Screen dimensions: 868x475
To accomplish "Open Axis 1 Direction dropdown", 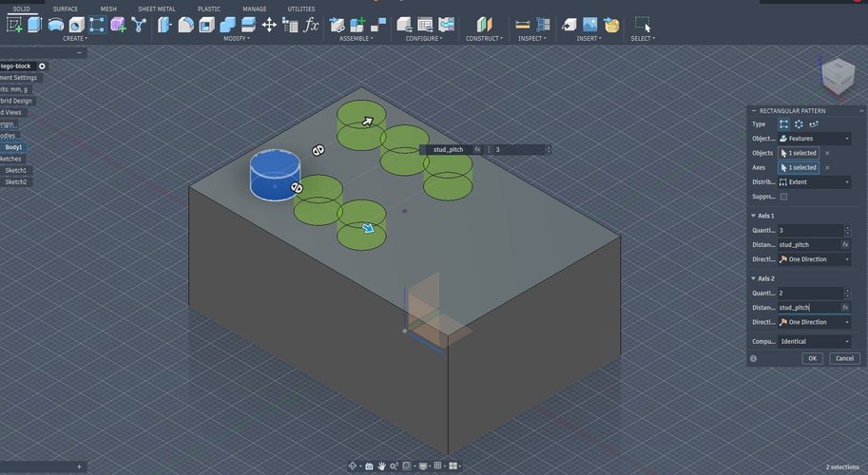I will pyautogui.click(x=815, y=259).
